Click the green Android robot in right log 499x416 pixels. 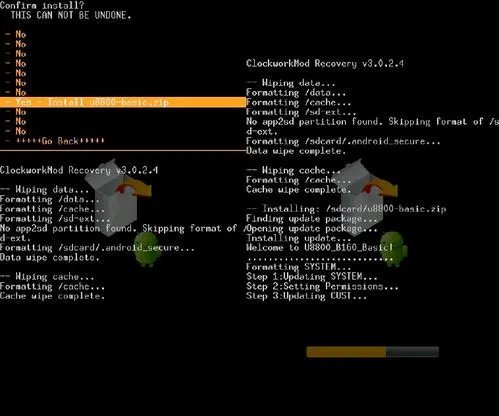(x=393, y=248)
